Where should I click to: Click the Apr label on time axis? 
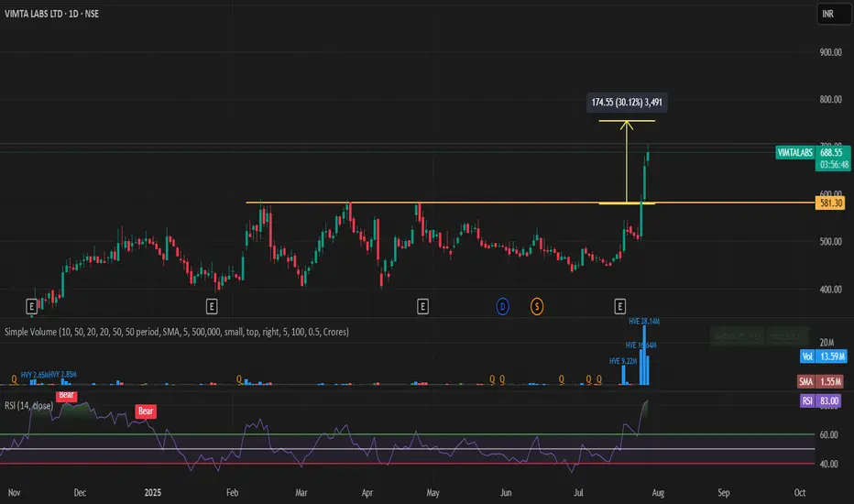pos(367,493)
